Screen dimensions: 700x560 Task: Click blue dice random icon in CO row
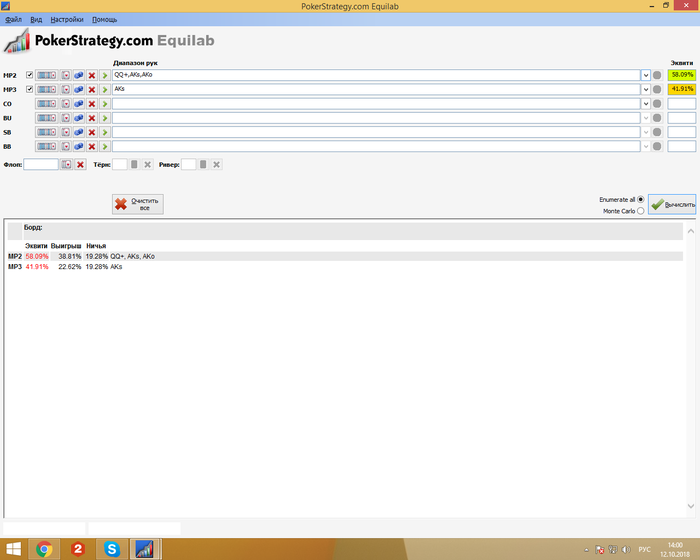(79, 104)
